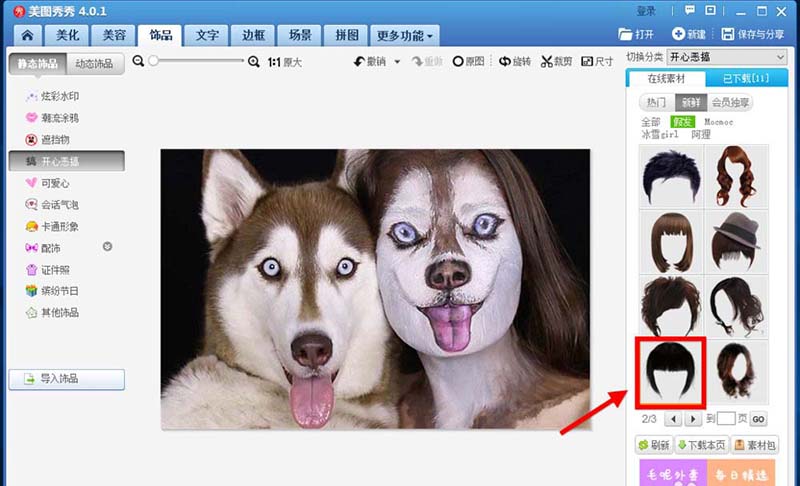
Task: Expand the 配饰 chevron arrow
Action: click(107, 246)
